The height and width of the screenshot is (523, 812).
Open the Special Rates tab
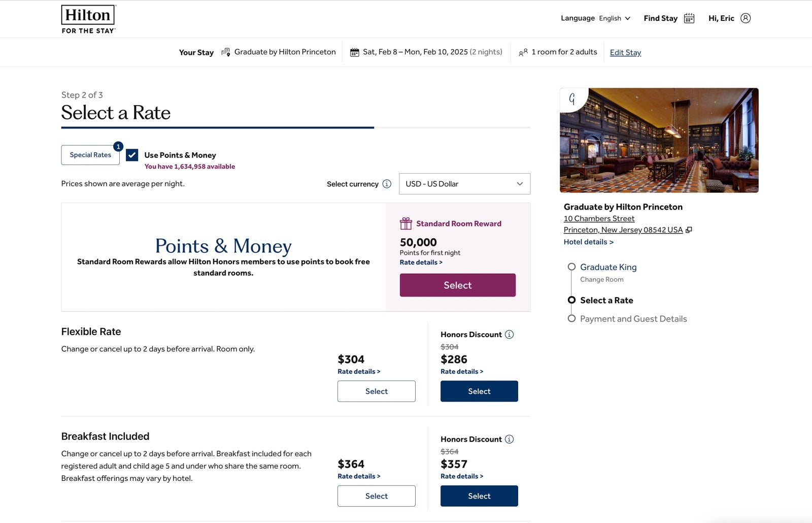pos(90,155)
